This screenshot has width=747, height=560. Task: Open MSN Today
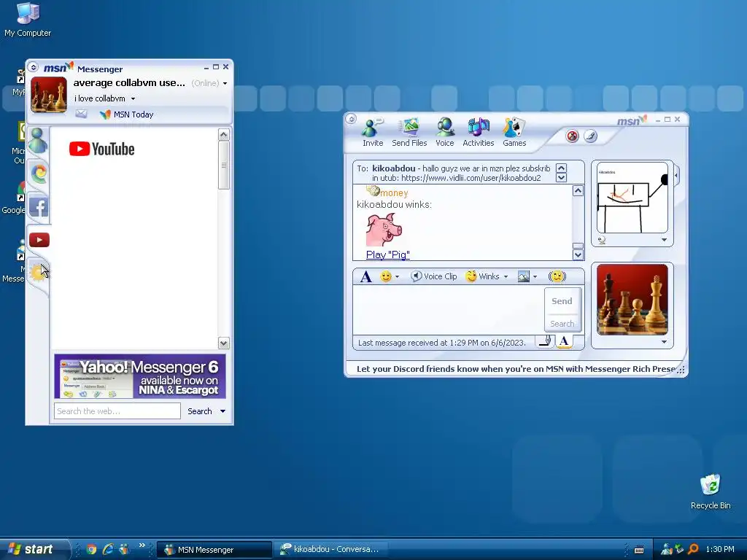tap(127, 114)
